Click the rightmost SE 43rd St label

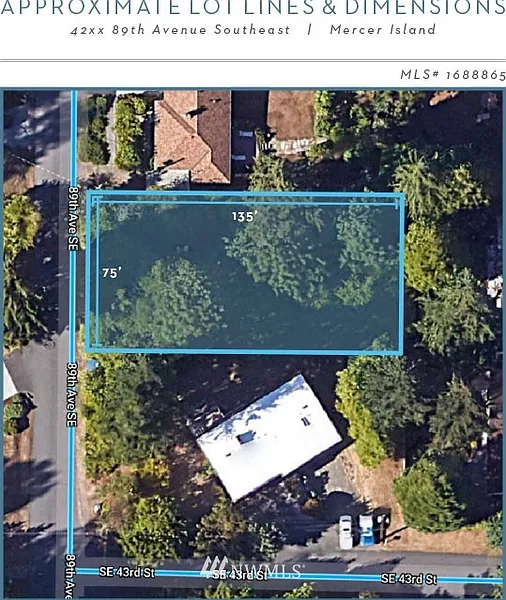409,579
